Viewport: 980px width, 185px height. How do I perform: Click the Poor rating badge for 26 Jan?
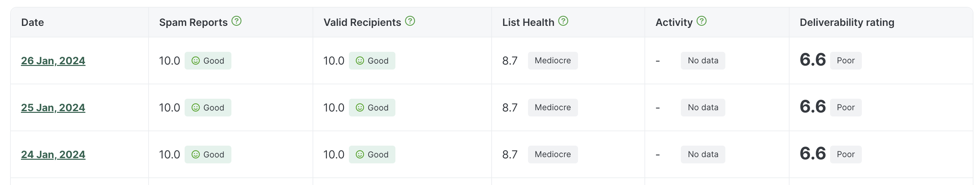[x=845, y=61]
